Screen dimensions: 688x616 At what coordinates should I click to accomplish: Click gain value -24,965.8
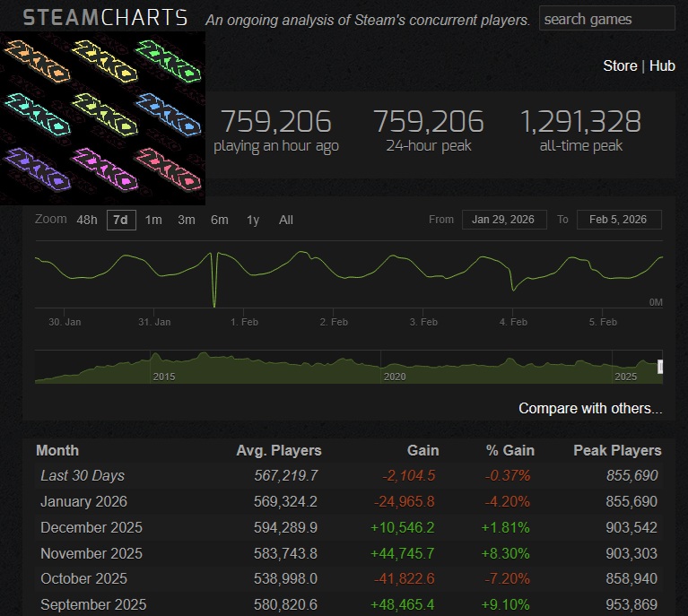click(x=405, y=501)
